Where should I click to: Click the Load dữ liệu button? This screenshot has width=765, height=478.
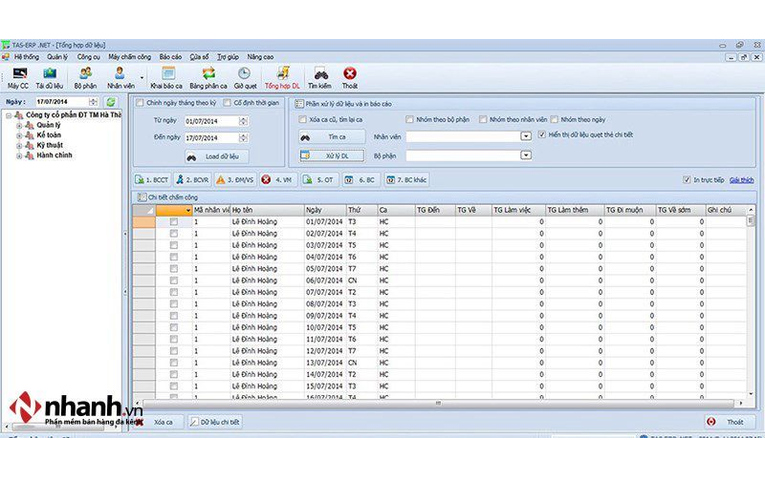pos(217,157)
